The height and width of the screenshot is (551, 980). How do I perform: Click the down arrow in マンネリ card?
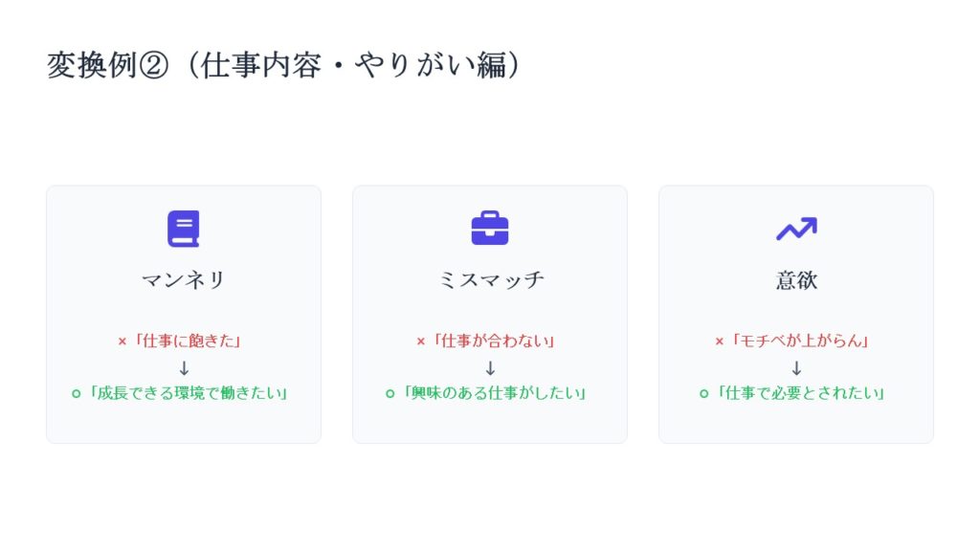(184, 367)
